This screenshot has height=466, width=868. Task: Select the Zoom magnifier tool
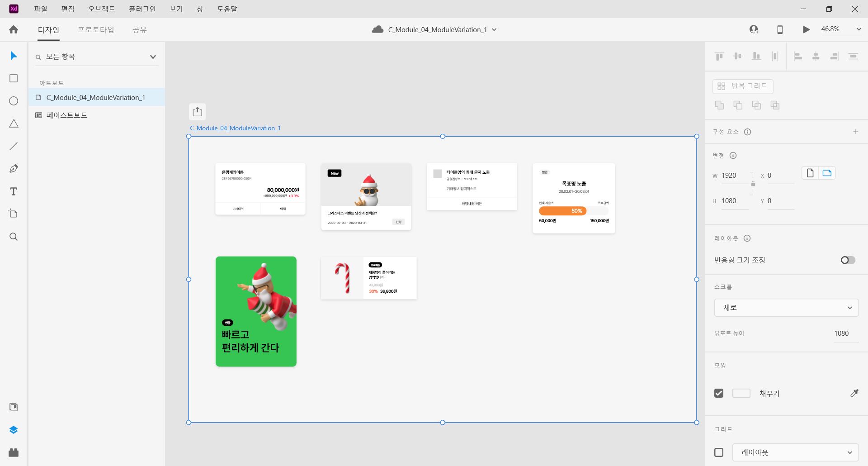pos(14,237)
